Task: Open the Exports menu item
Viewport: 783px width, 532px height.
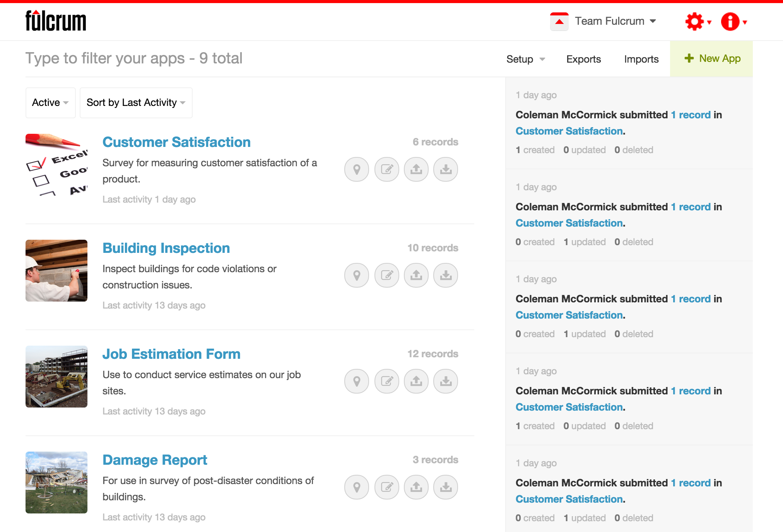Action: [583, 58]
